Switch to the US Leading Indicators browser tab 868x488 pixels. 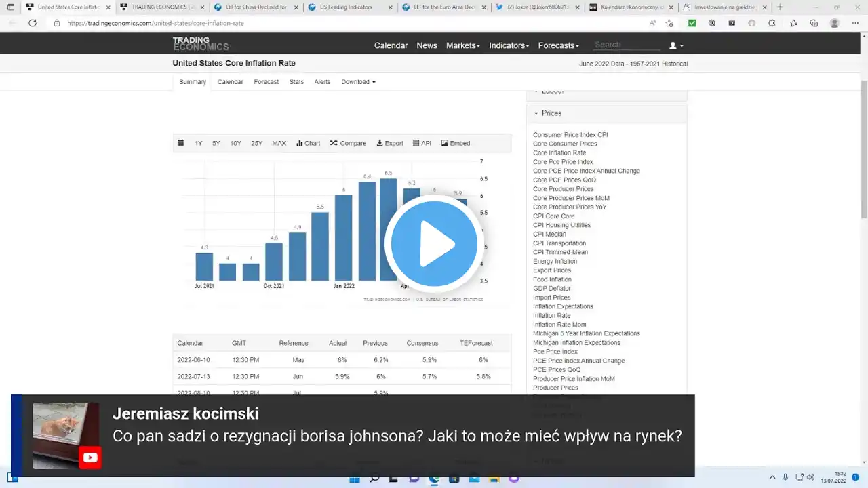tap(346, 7)
